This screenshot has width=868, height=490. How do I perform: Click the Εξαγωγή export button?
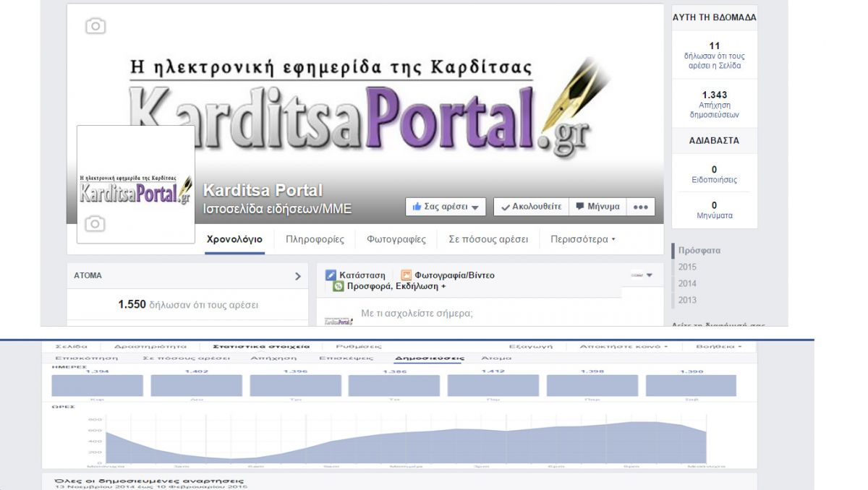click(530, 346)
